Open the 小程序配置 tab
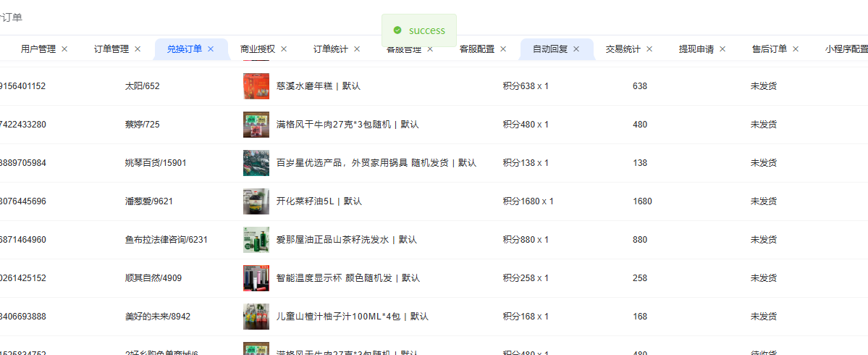 [x=846, y=49]
